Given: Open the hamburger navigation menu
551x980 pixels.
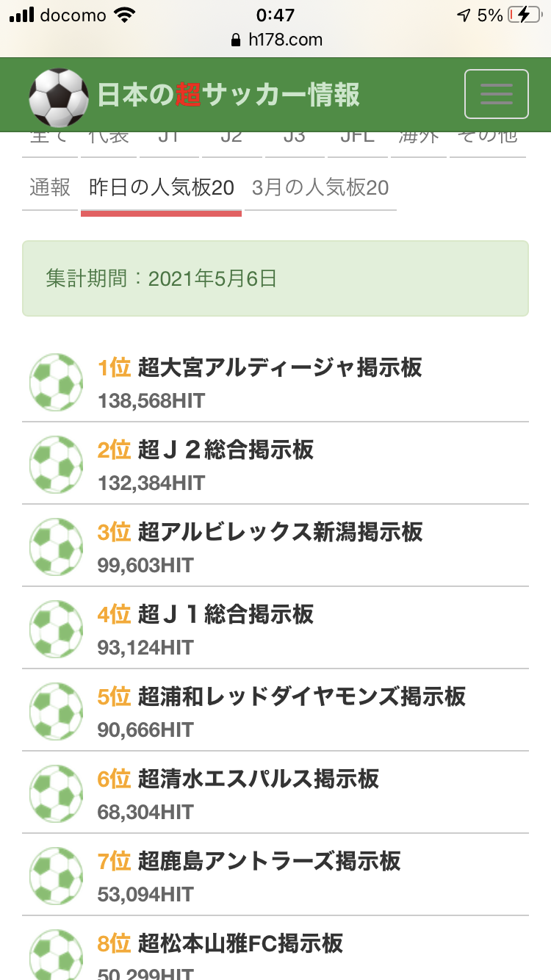Looking at the screenshot, I should [x=496, y=94].
